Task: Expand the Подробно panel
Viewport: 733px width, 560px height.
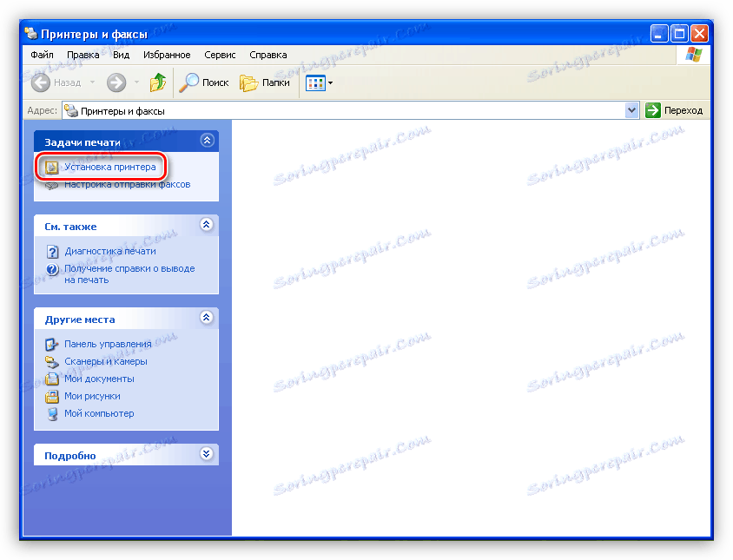Action: click(206, 453)
